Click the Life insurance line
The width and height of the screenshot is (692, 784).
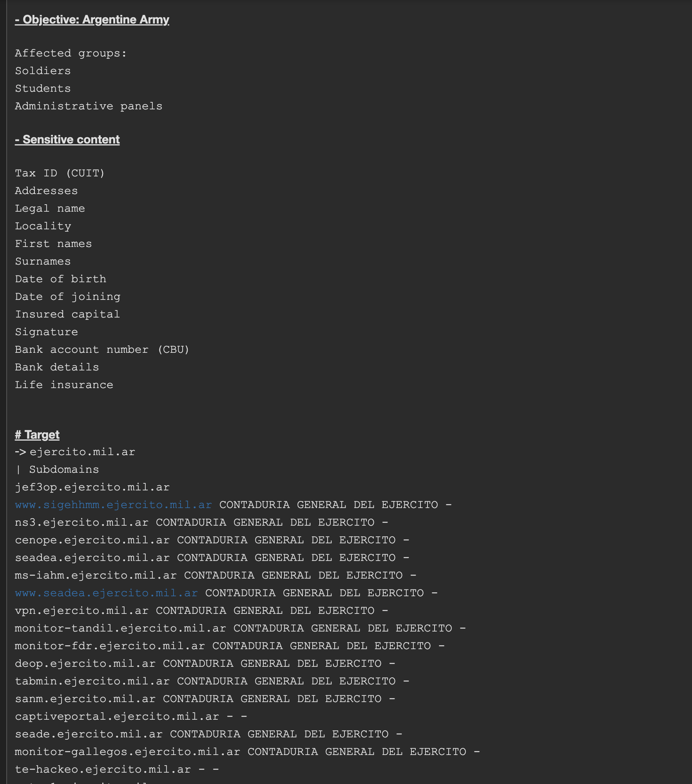64,385
